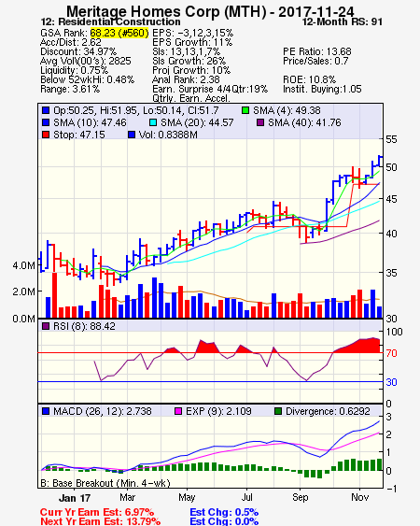This screenshot has height=526, width=420.
Task: Click the Proj Growth: 10% text
Action: tap(191, 70)
